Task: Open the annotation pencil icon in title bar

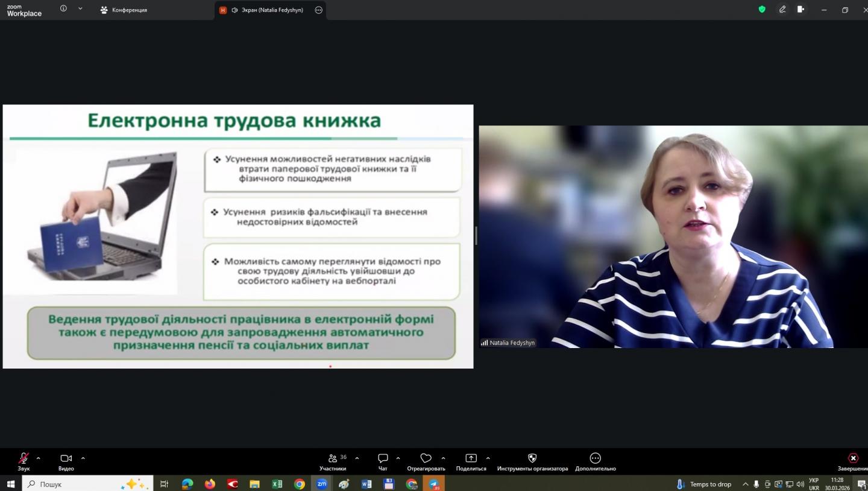Action: tap(782, 10)
